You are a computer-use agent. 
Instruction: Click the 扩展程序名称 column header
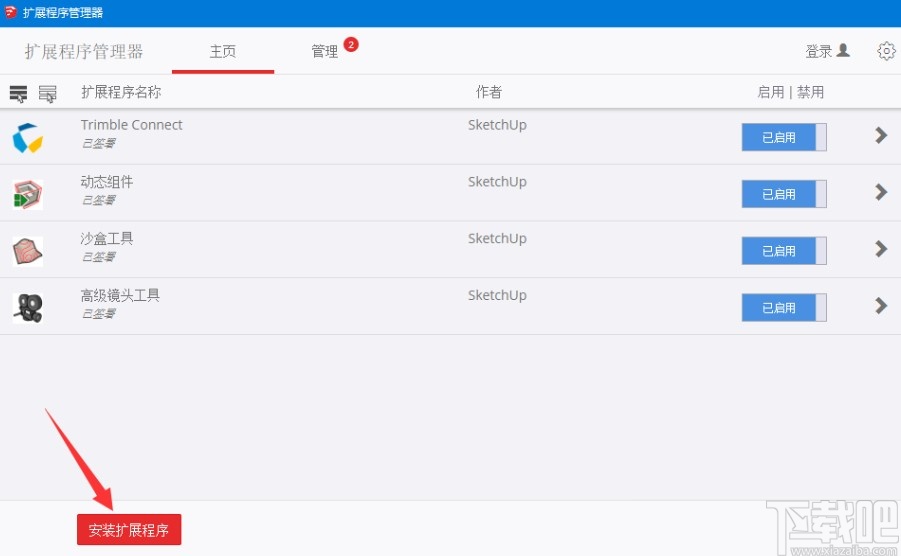point(121,92)
